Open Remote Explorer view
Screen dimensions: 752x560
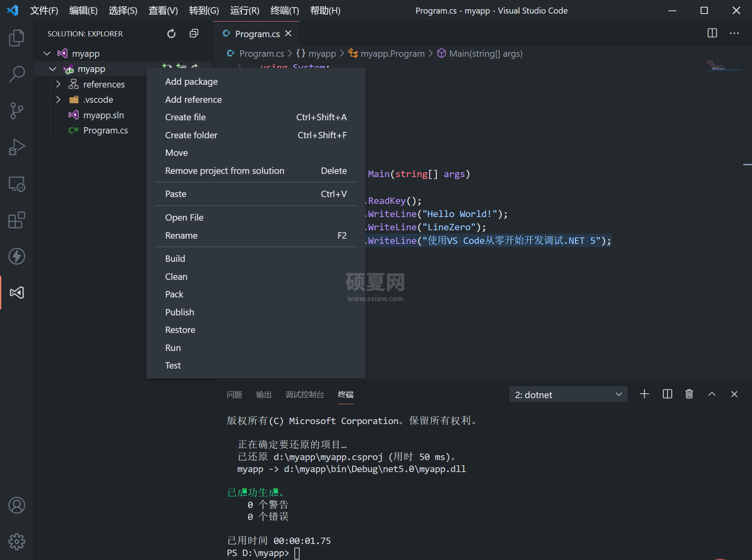(16, 184)
